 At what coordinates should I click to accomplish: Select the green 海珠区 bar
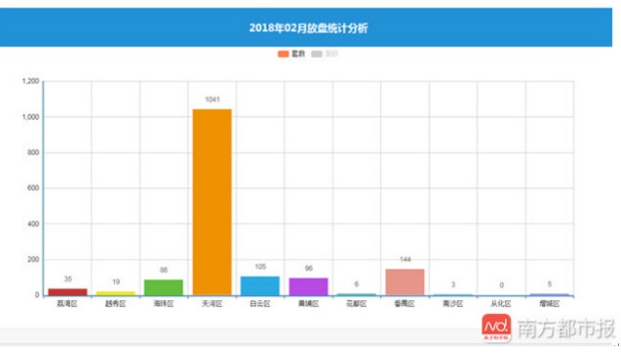[163, 287]
